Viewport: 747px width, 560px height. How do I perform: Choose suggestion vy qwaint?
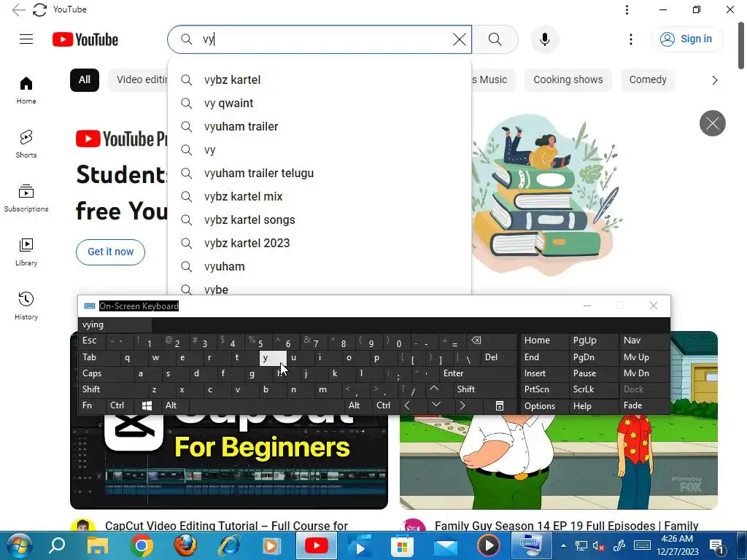pyautogui.click(x=320, y=103)
